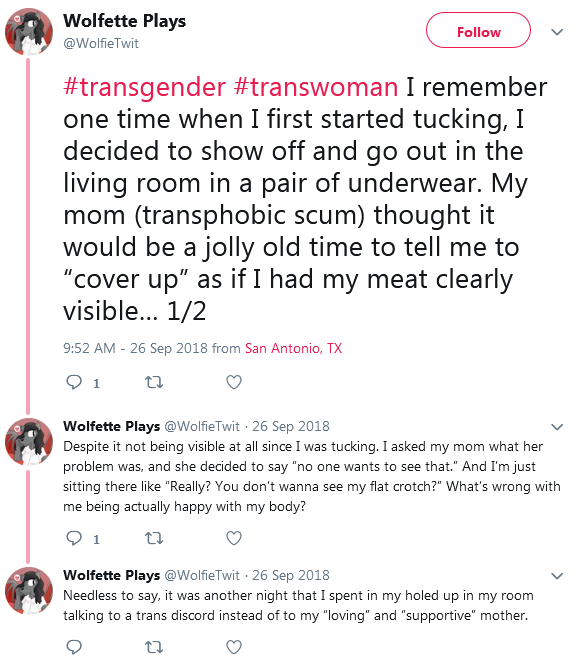Reply to the trans discord tweet
Viewport: 579px width, 661px height.
pyautogui.click(x=74, y=646)
